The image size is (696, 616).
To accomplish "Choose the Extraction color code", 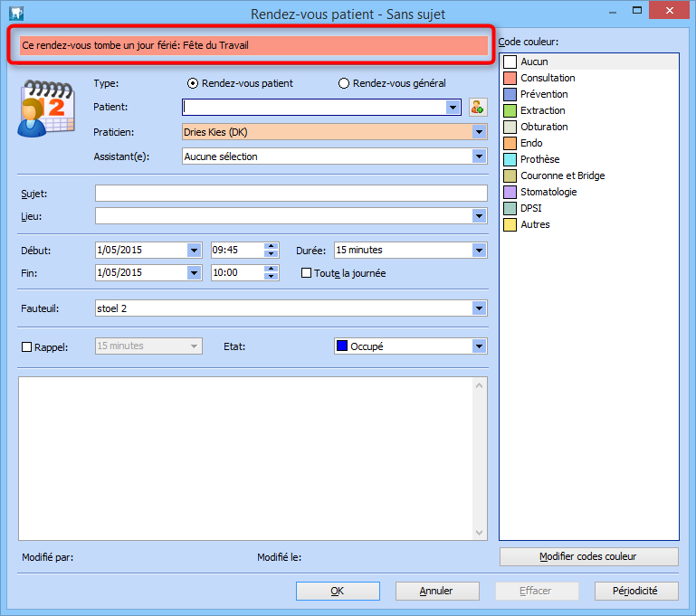I will 589,110.
